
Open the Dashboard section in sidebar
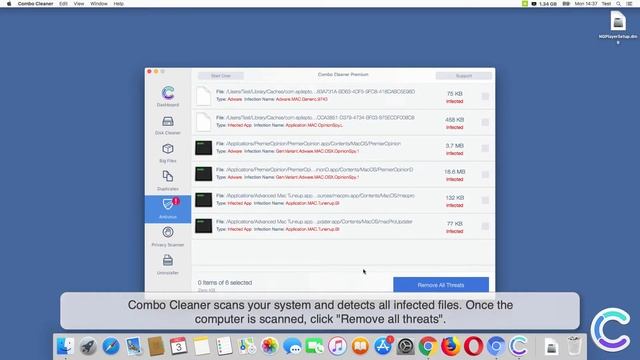coord(168,96)
